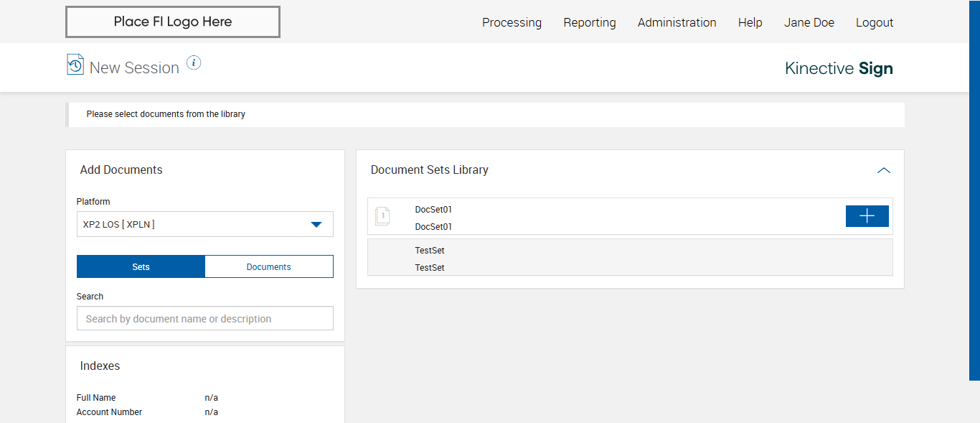Image resolution: width=980 pixels, height=423 pixels.
Task: Click the Jane Doe user link
Action: pos(809,22)
